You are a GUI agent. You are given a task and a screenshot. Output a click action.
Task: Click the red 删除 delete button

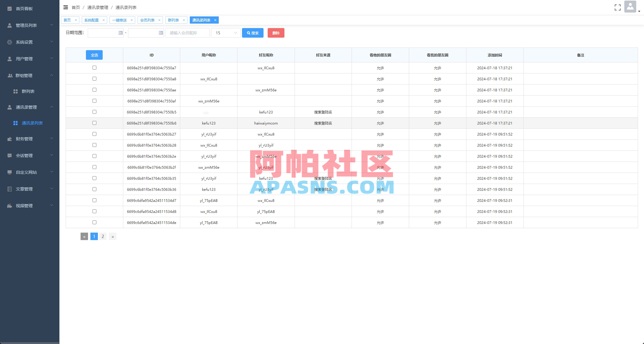click(x=276, y=33)
